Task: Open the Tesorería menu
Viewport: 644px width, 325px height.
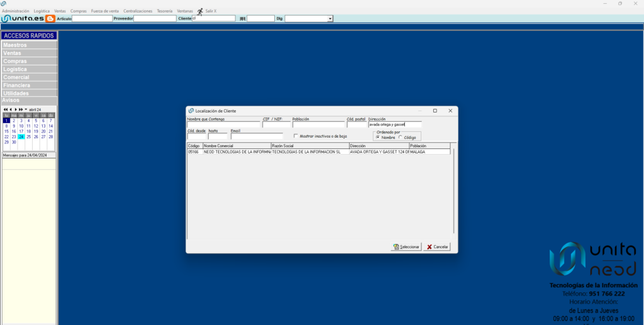Action: [164, 11]
